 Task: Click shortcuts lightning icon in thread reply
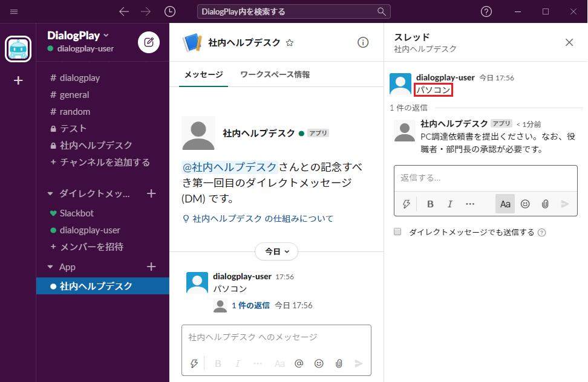[406, 204]
